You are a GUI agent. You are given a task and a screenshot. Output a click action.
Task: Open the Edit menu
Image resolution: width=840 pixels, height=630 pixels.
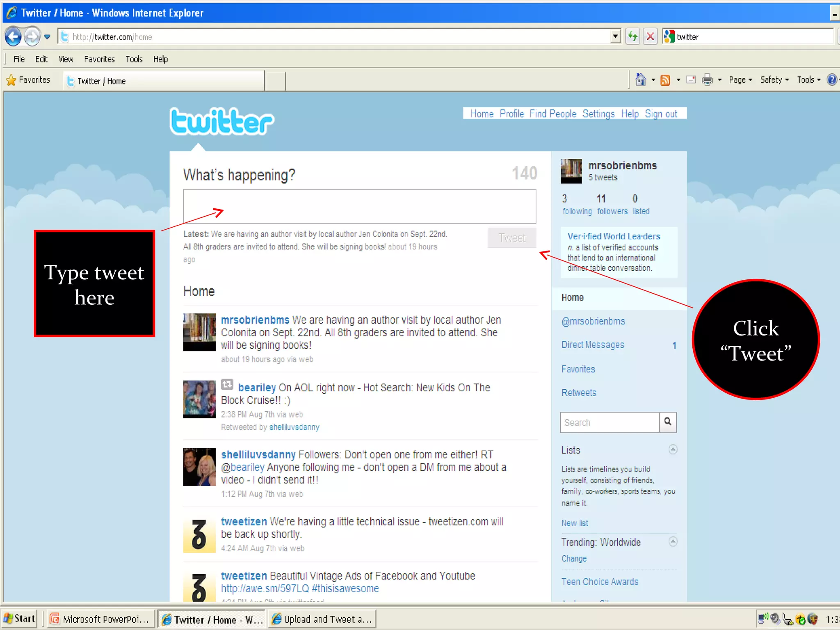click(x=41, y=59)
